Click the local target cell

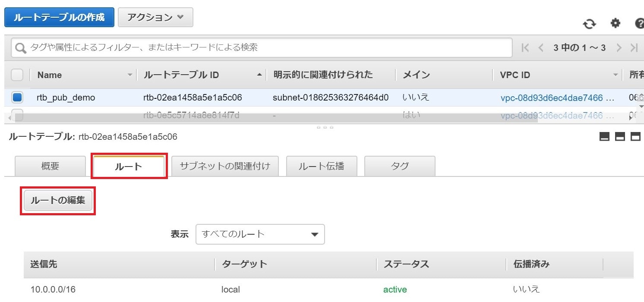(230, 289)
